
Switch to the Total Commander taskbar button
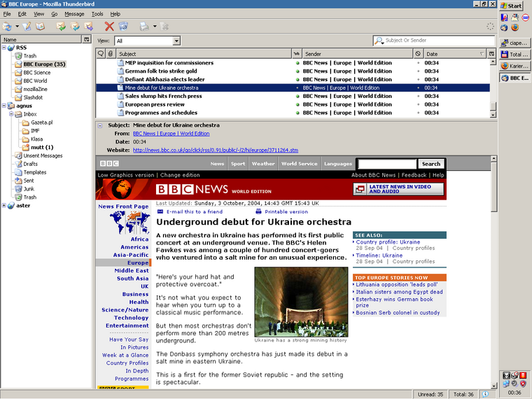(514, 55)
